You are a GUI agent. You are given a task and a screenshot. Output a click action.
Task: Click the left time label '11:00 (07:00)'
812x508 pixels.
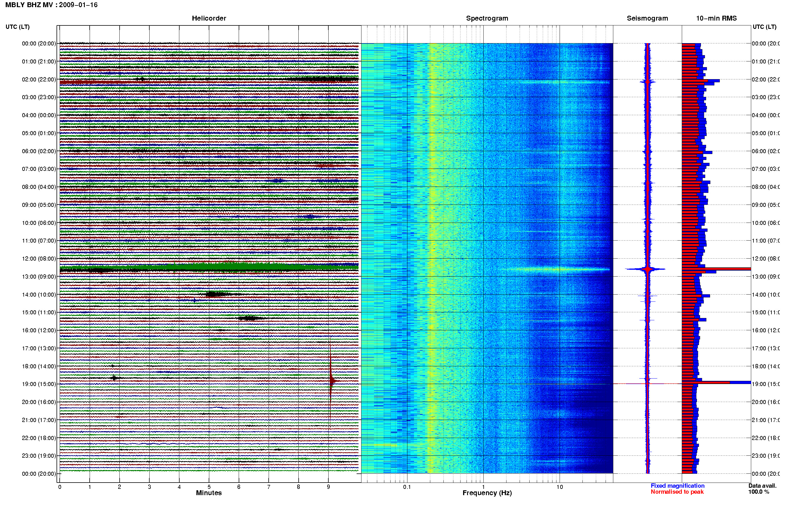click(x=39, y=241)
